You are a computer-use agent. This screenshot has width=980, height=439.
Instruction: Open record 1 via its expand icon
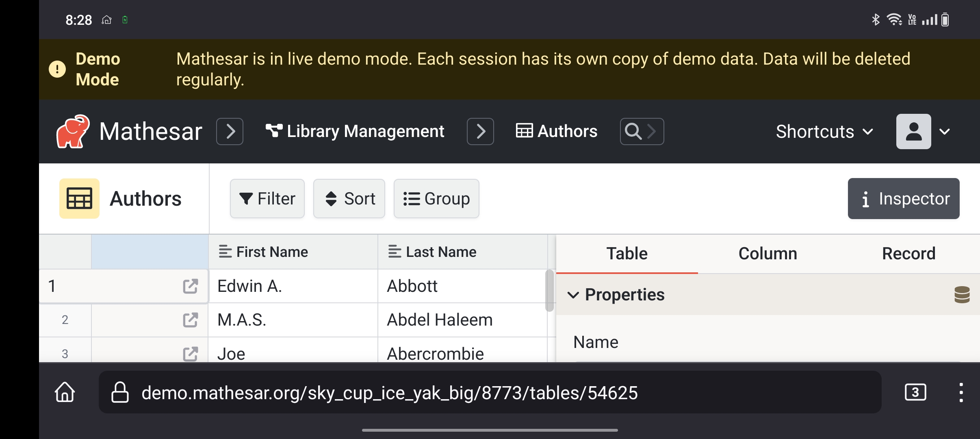point(190,286)
